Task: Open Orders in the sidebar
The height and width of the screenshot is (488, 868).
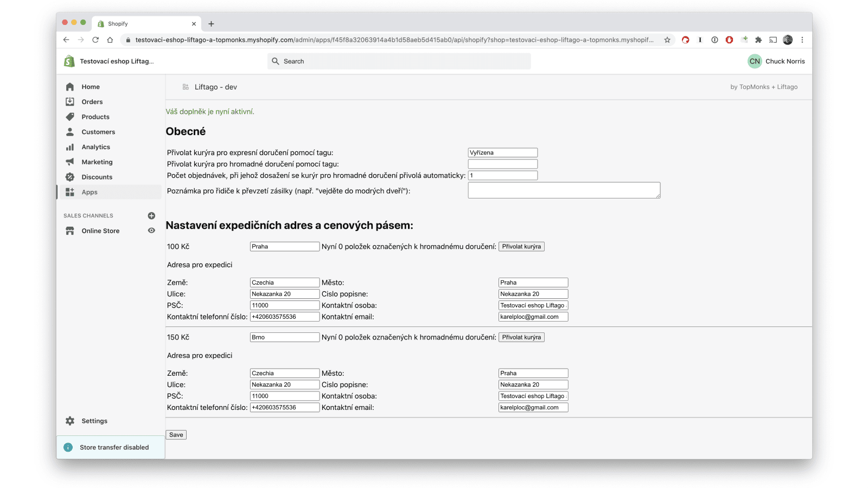Action: pos(92,102)
